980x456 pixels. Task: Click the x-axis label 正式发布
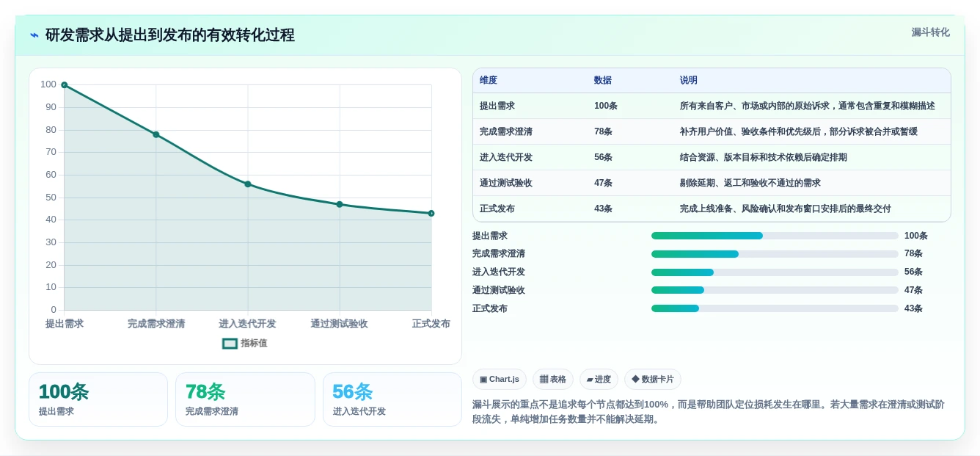tap(431, 324)
